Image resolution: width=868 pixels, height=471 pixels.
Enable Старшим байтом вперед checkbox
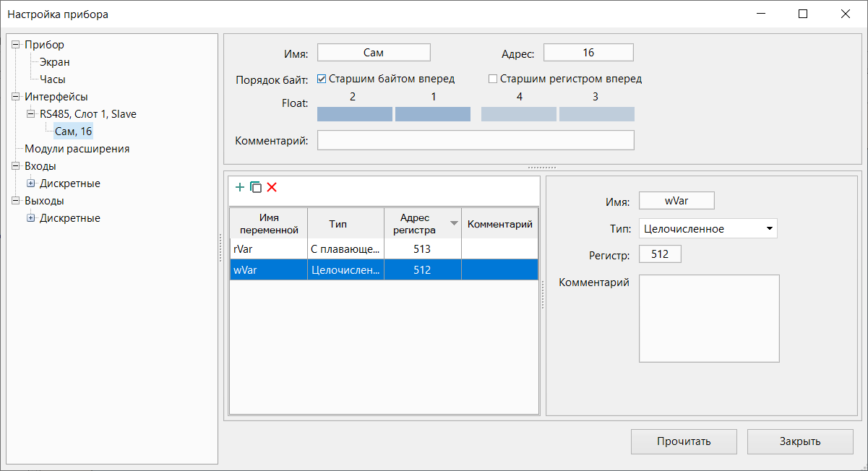click(322, 79)
